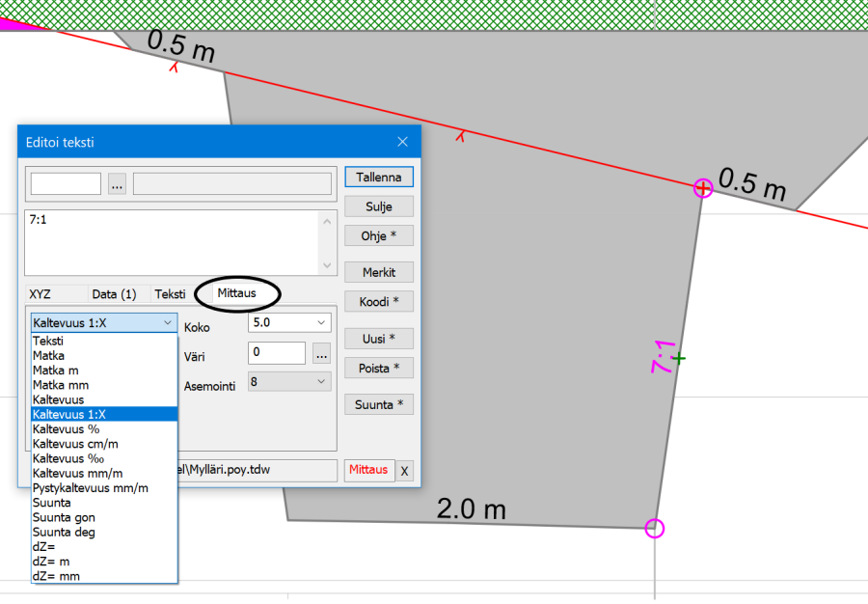Click the X button beside Mittaus

coord(405,471)
